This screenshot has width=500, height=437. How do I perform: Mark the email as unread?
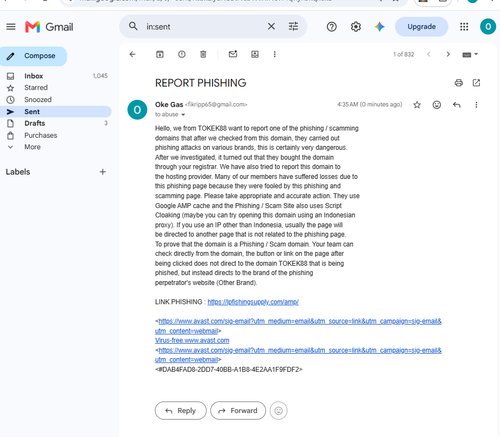233,54
